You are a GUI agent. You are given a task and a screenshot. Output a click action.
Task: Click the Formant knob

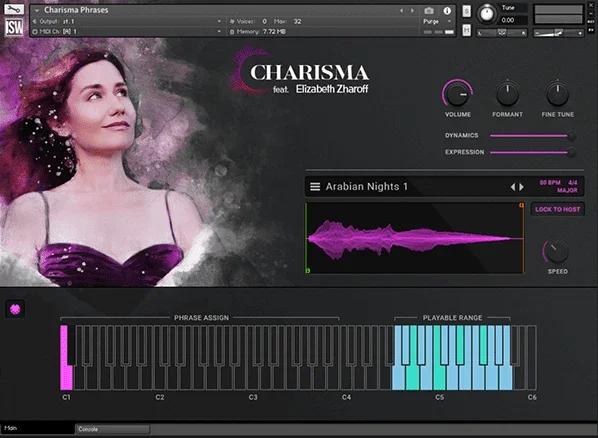[507, 94]
